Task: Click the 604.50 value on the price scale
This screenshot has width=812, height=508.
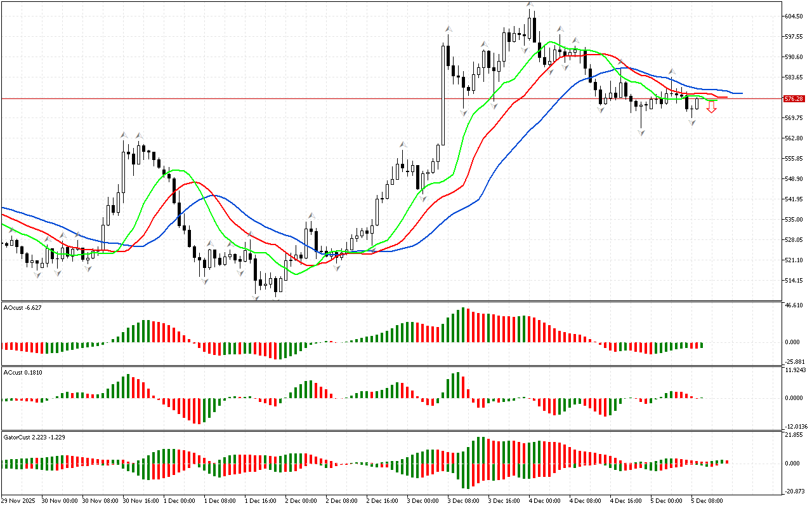Action: tap(794, 17)
